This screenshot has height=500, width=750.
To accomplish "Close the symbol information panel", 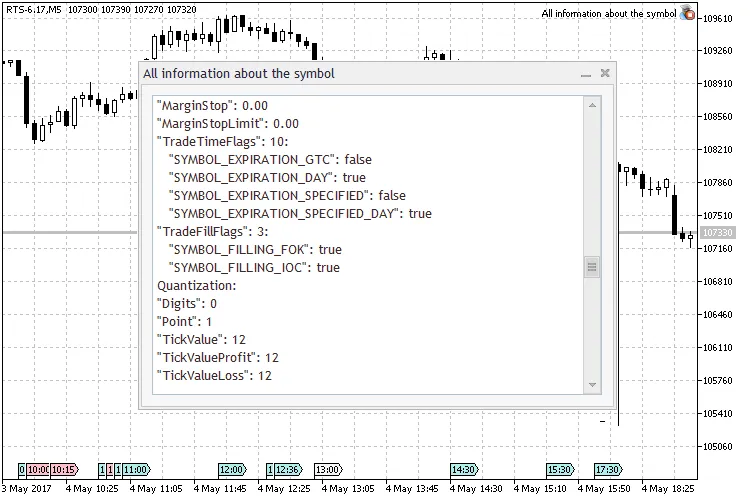I will coord(605,73).
